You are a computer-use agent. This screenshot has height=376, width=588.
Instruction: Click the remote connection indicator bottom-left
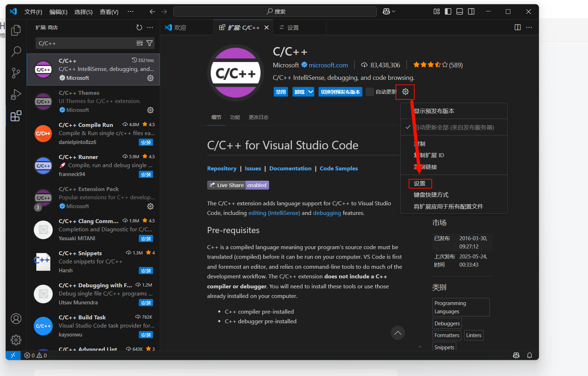click(x=13, y=355)
